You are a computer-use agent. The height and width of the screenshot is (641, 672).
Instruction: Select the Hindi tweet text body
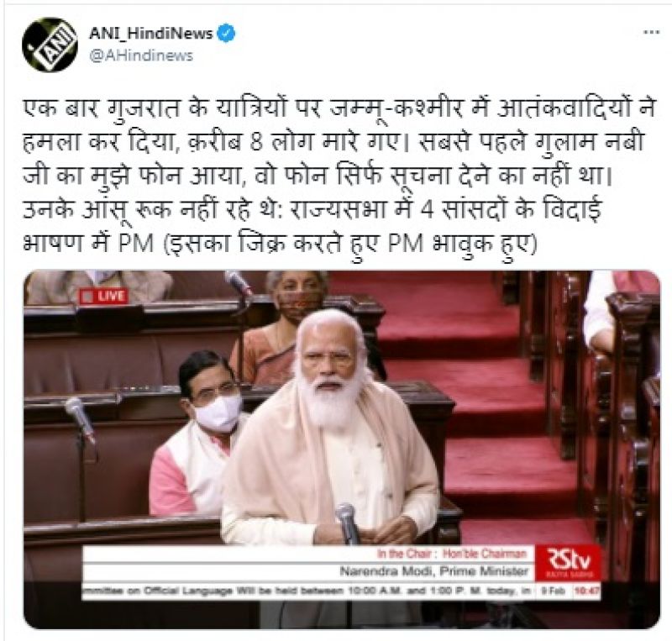click(339, 176)
